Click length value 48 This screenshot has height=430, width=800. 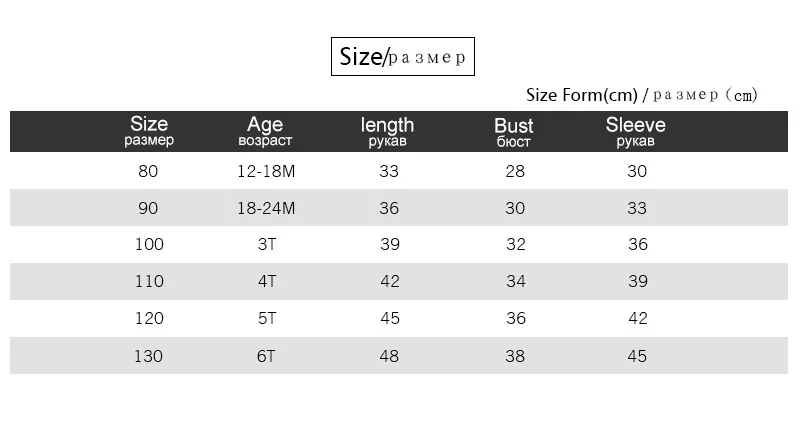(x=390, y=355)
